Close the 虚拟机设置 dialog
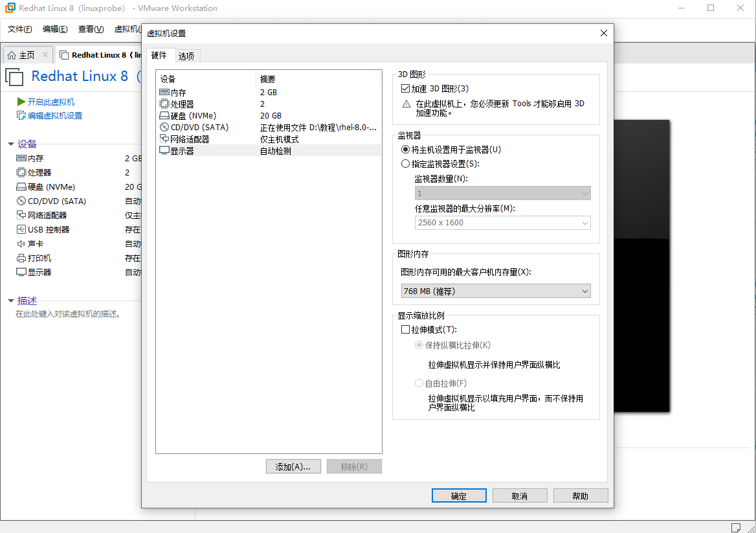Image resolution: width=756 pixels, height=533 pixels. tap(604, 33)
